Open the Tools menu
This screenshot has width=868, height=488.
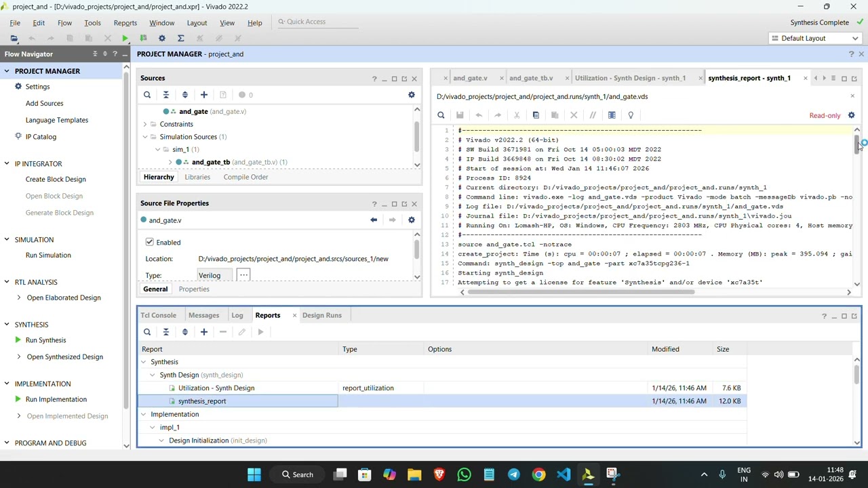tap(92, 22)
